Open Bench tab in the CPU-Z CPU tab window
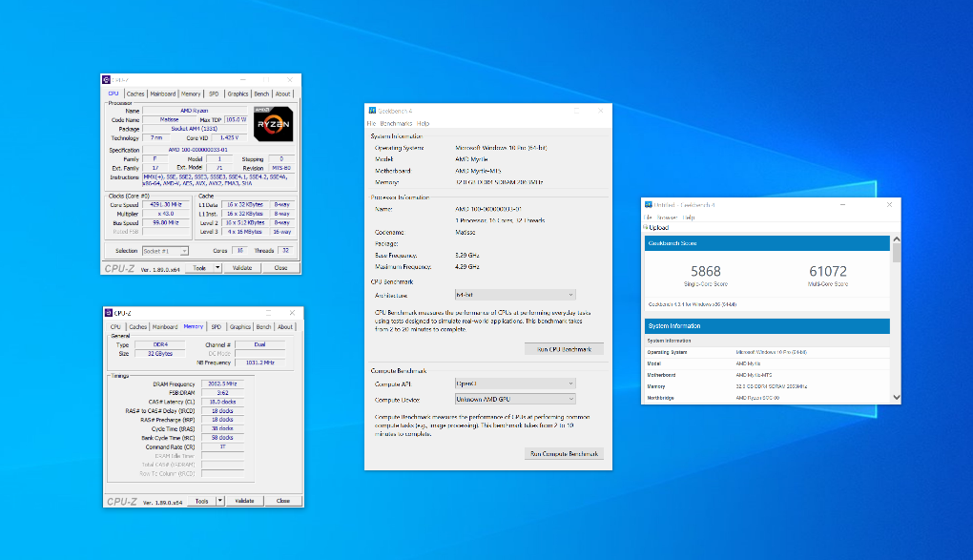This screenshot has height=560, width=973. pos(261,93)
